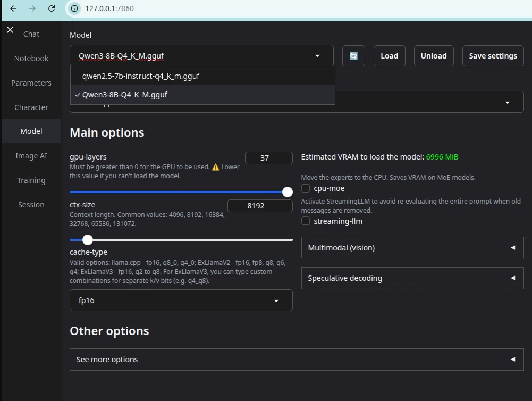
Task: Go to the Character tab
Action: click(31, 107)
